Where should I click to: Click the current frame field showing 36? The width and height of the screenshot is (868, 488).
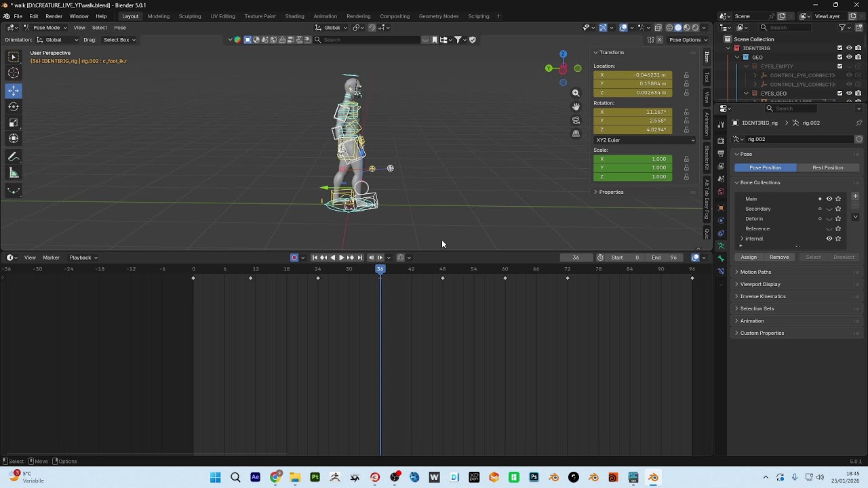click(576, 258)
